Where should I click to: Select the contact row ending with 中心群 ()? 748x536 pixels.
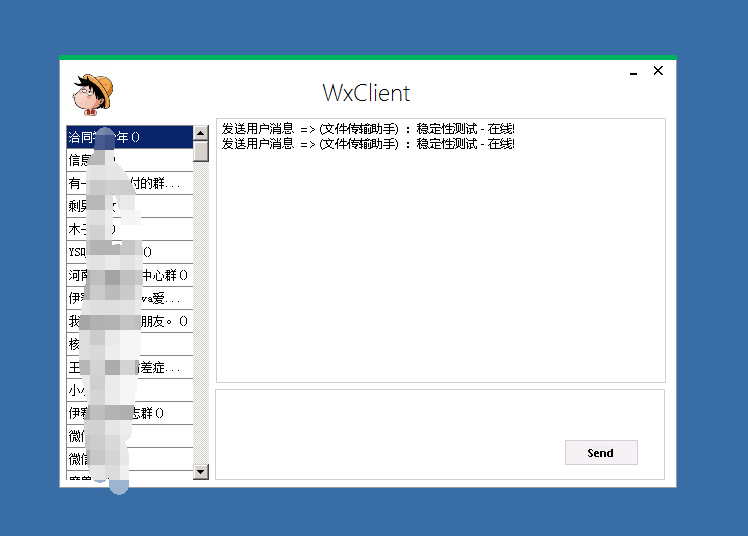[x=130, y=275]
